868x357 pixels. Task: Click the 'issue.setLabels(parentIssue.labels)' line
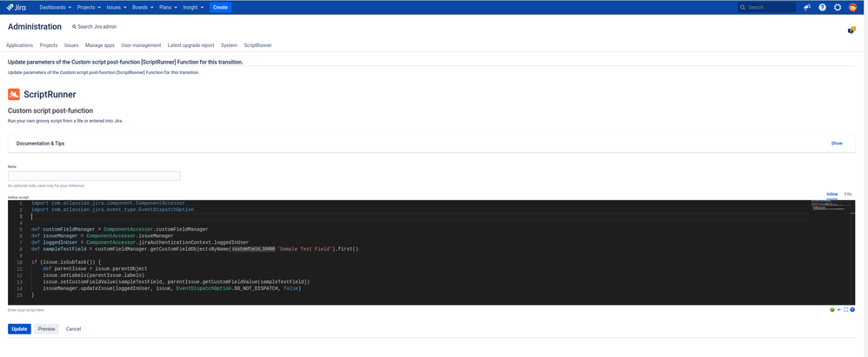point(94,275)
